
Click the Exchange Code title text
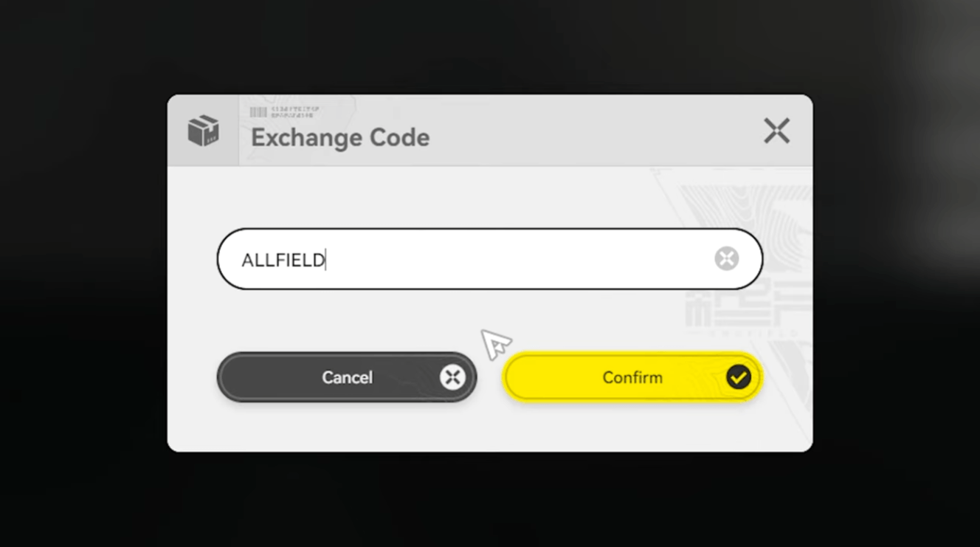coord(340,137)
